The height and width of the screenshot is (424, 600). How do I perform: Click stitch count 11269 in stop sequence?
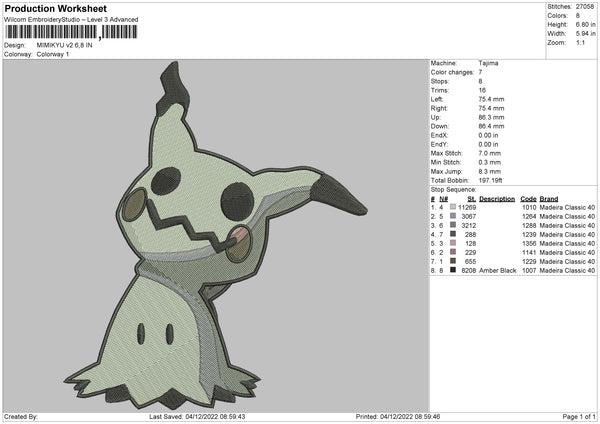467,207
